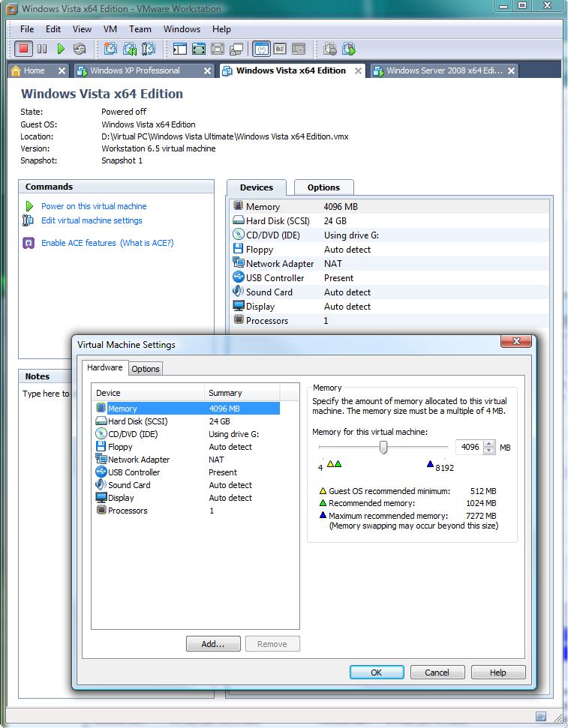Confirm settings with the OK button
This screenshot has width=568, height=728.
(377, 673)
